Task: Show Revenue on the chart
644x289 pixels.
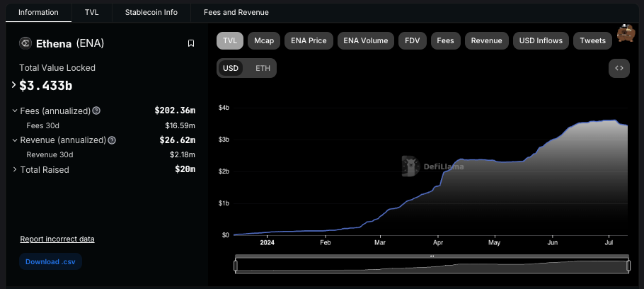Action: click(x=487, y=40)
